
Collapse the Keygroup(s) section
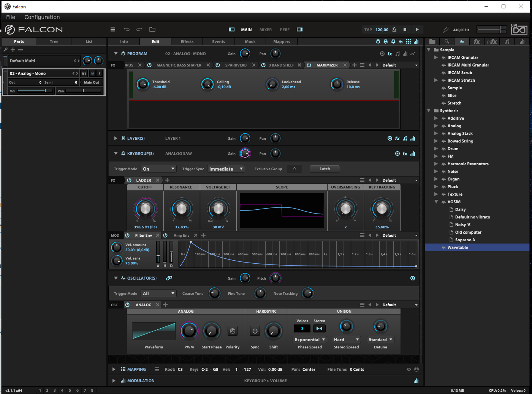click(x=116, y=153)
